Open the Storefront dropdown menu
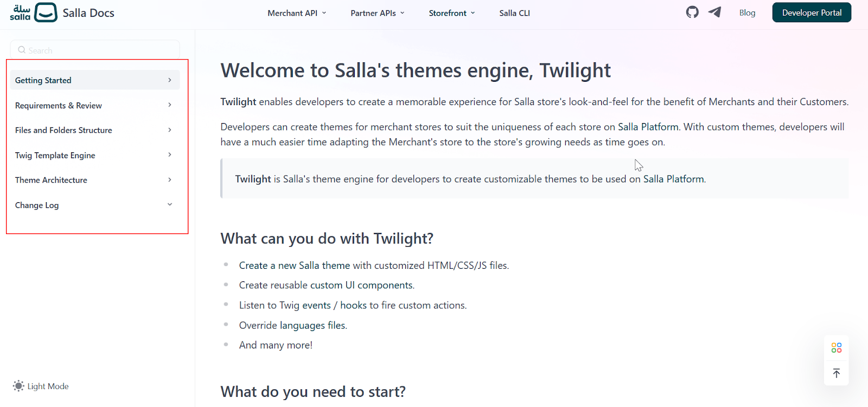This screenshot has height=407, width=868. pyautogui.click(x=452, y=13)
